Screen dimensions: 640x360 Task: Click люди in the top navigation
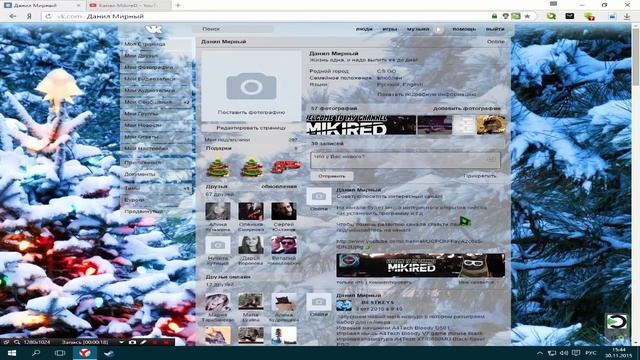[364, 29]
